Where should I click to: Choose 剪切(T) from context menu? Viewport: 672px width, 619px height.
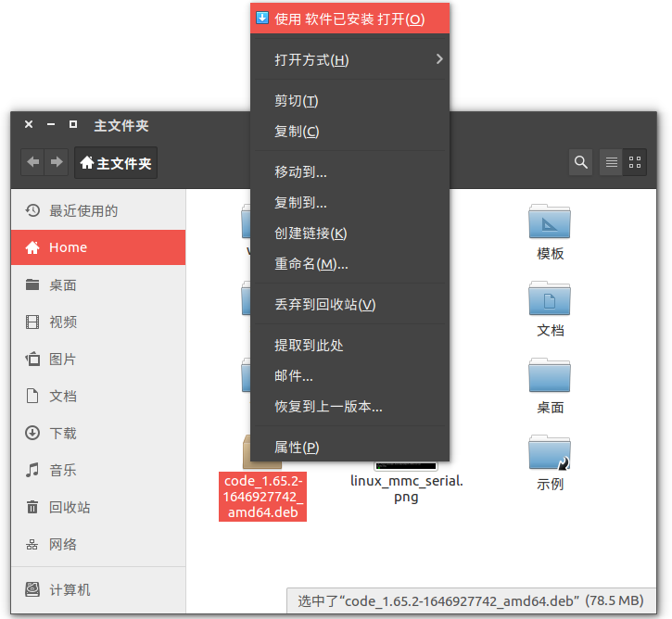pos(349,101)
